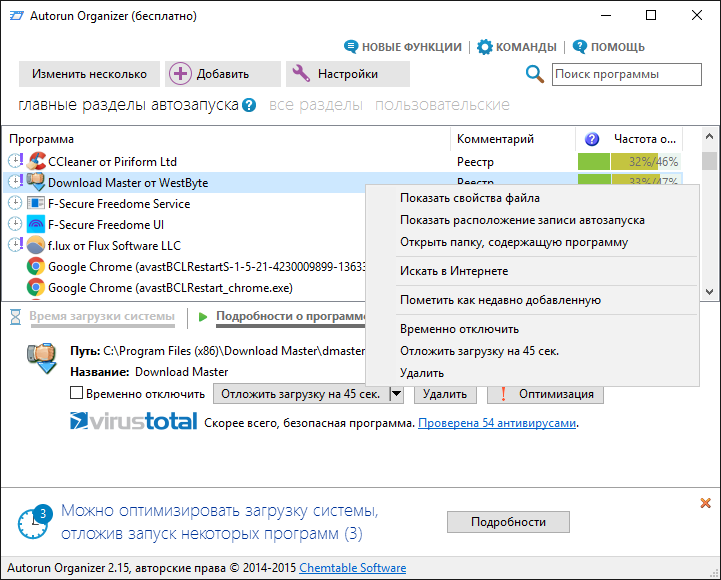Open Настройки
This screenshot has width=721, height=580.
(x=348, y=74)
